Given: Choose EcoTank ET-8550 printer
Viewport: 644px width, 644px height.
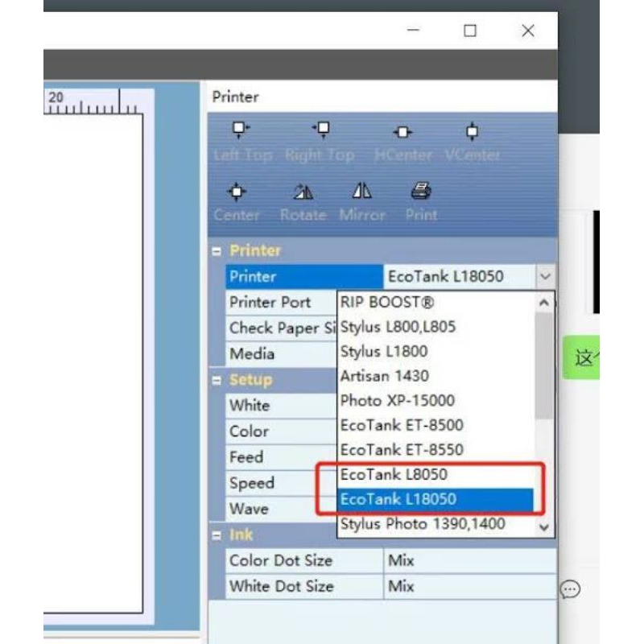Looking at the screenshot, I should pyautogui.click(x=436, y=450).
